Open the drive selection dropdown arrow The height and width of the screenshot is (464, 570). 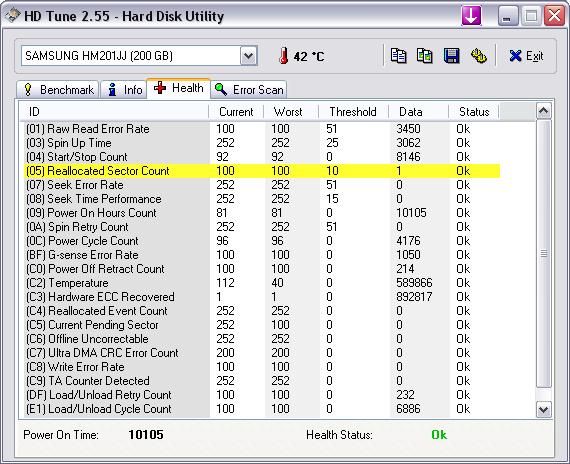[248, 56]
